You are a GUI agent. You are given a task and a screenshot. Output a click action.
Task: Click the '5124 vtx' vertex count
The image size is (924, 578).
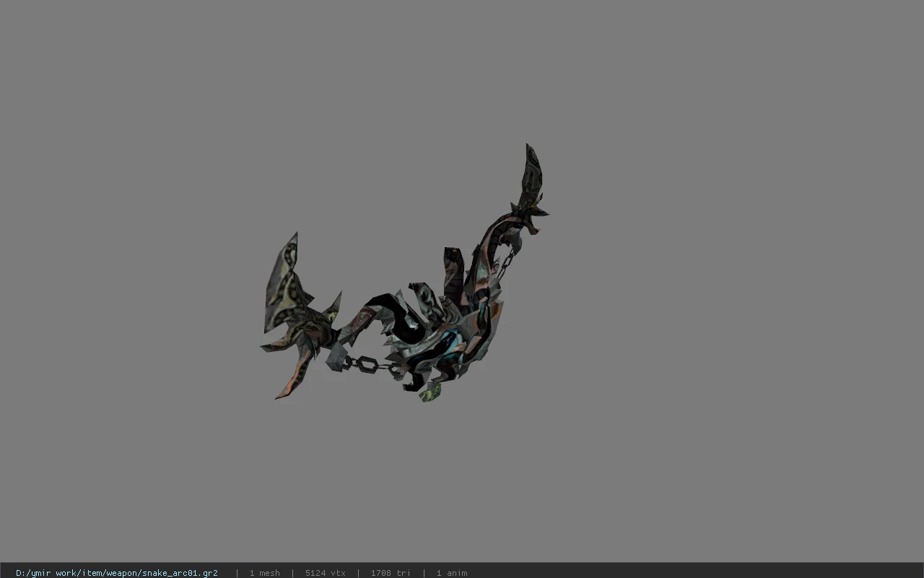[325, 573]
